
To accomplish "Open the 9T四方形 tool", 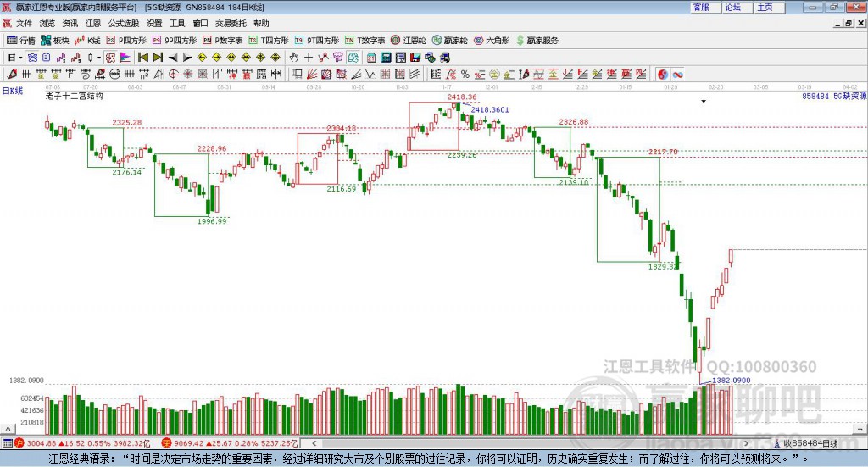I will [x=317, y=41].
